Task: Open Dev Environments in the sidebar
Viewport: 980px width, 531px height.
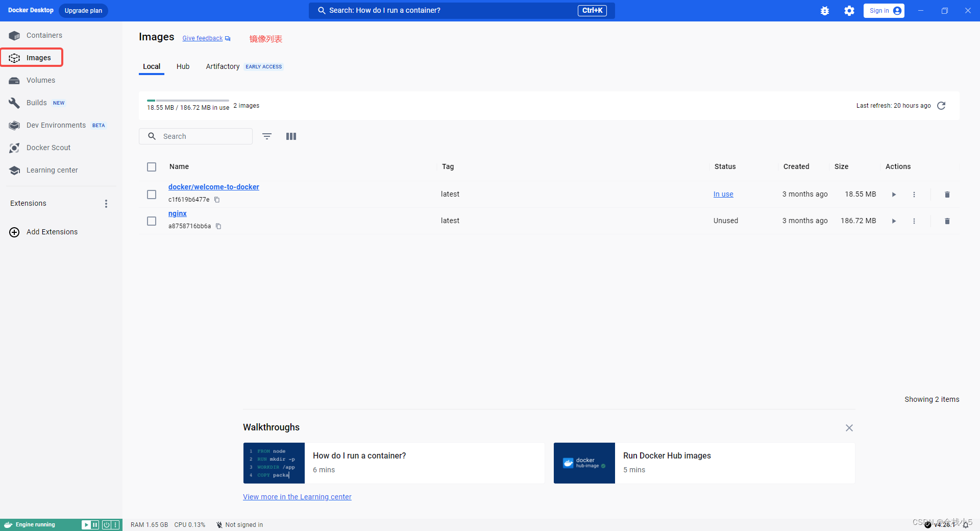Action: point(56,125)
